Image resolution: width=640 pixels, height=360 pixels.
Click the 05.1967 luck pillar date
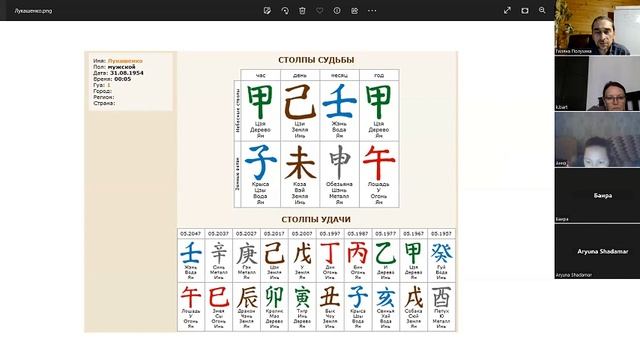click(x=413, y=234)
